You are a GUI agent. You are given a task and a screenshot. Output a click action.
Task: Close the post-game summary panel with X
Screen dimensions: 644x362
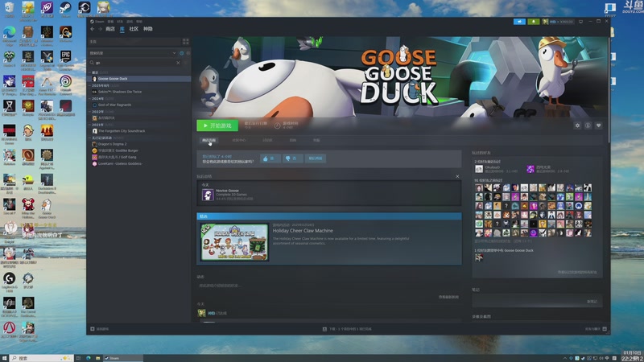pyautogui.click(x=457, y=176)
